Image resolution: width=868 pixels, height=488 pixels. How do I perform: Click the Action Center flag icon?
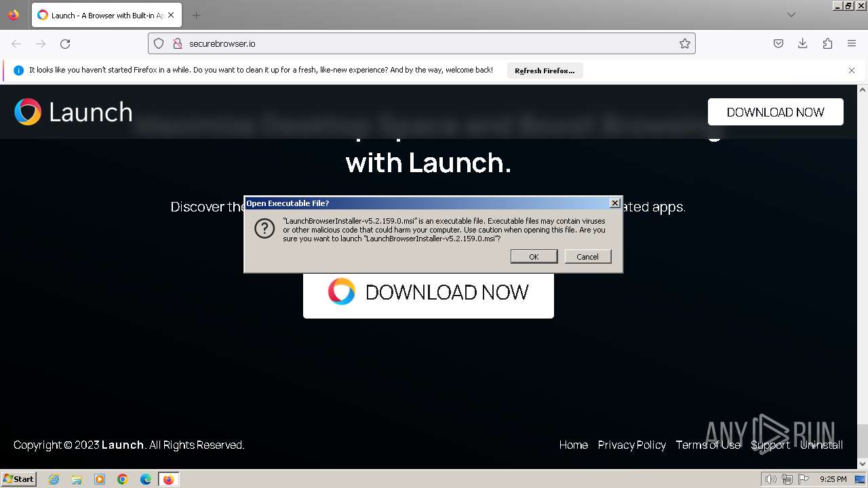point(803,479)
